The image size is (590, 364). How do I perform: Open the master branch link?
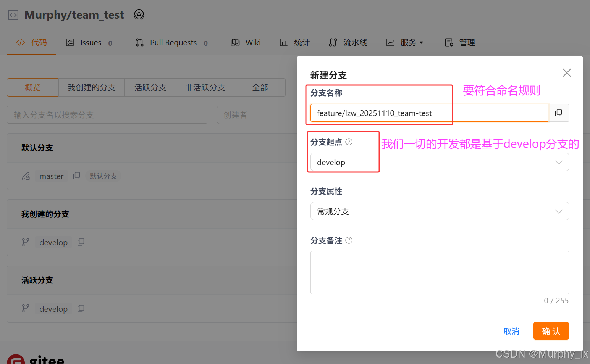52,176
